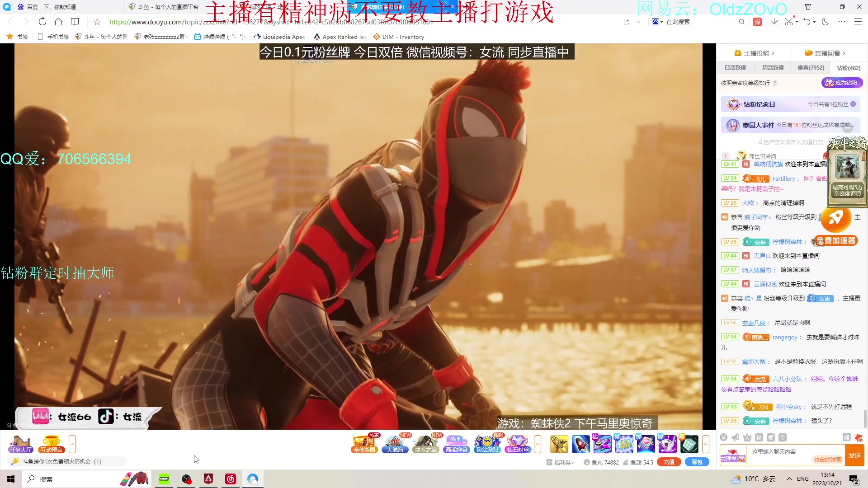Click the help question mark beside 按照亲密度等级排行
The image size is (868, 488).
point(775,83)
